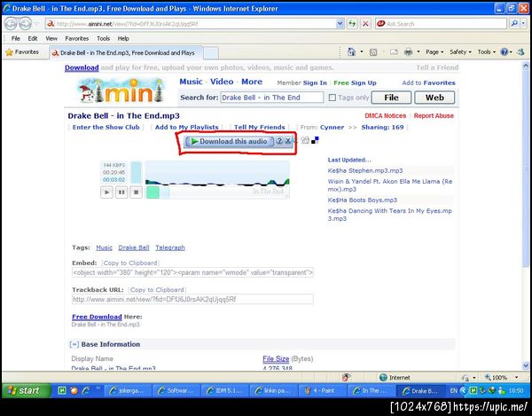Open a new blank tab

(x=211, y=52)
